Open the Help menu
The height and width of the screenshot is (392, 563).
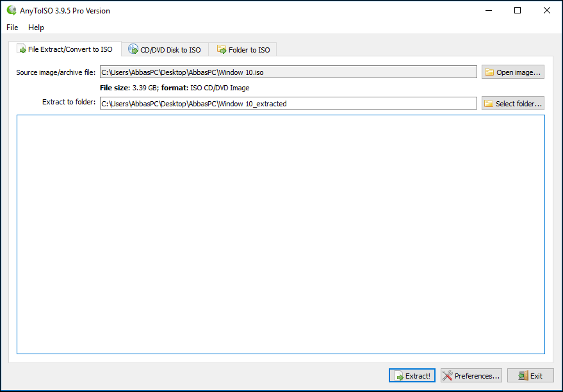tap(36, 28)
